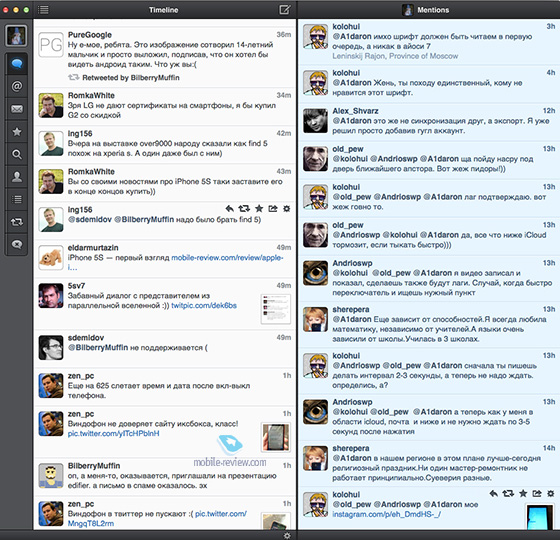The height and width of the screenshot is (540, 560).
Task: Toggle columns list icon in Timeline header
Action: pyautogui.click(x=44, y=10)
